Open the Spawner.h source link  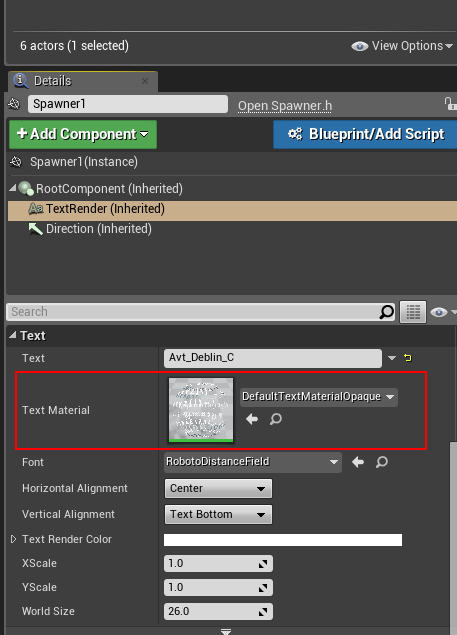285,106
